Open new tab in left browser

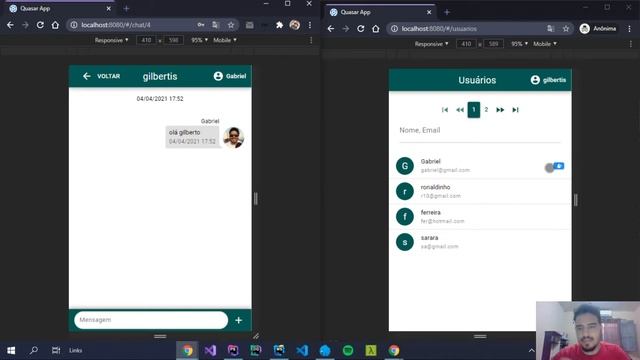[x=126, y=8]
